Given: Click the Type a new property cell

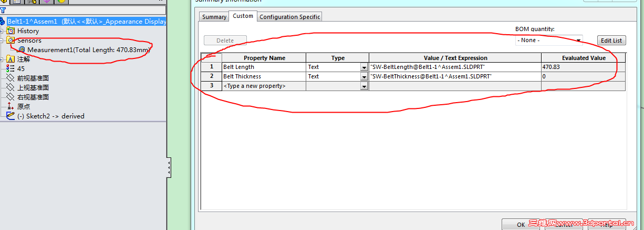Looking at the screenshot, I should tap(264, 86).
